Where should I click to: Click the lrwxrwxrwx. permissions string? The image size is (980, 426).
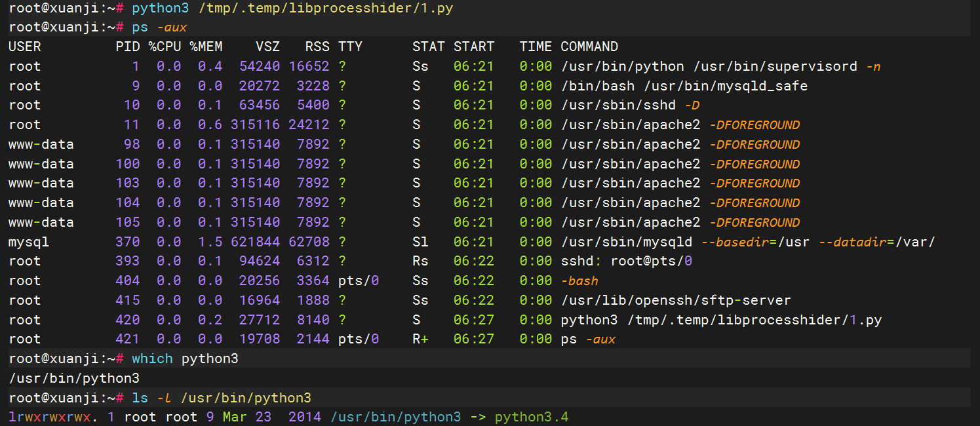pyautogui.click(x=54, y=417)
